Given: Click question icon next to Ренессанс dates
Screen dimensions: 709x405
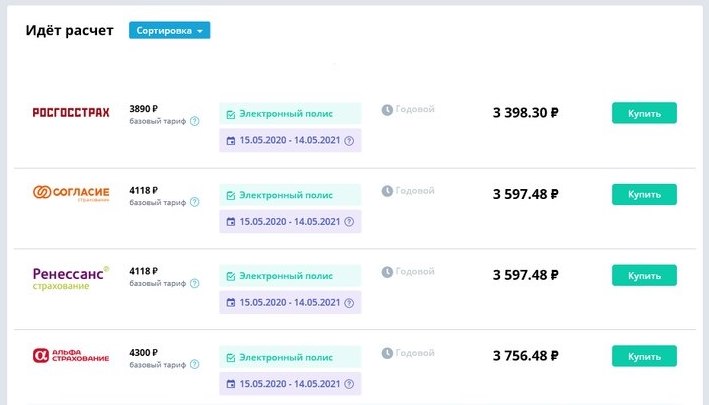Looking at the screenshot, I should pos(349,303).
